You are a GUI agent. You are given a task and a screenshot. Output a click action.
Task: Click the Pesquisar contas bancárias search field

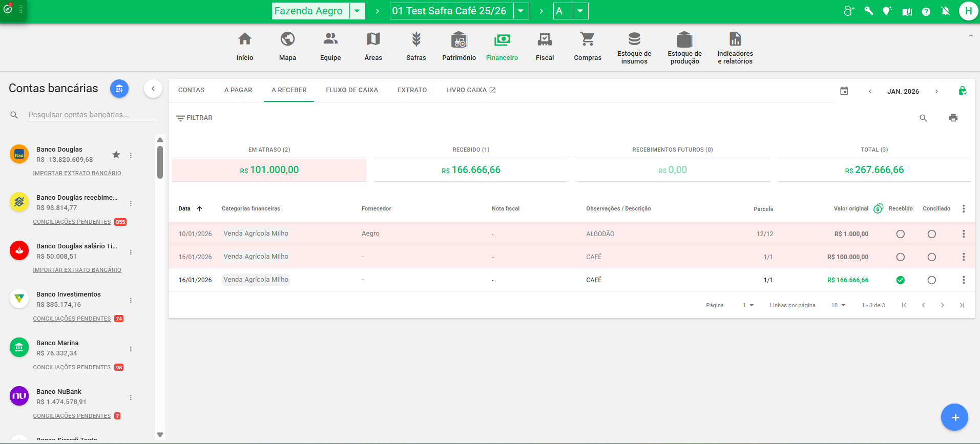[91, 115]
